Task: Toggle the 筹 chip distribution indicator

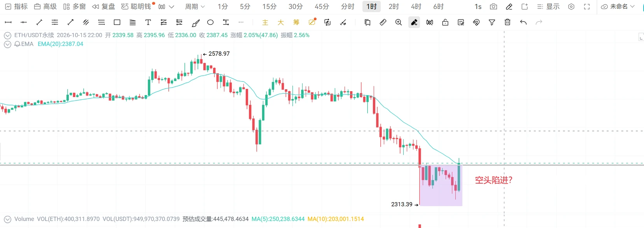Action: click(296, 22)
